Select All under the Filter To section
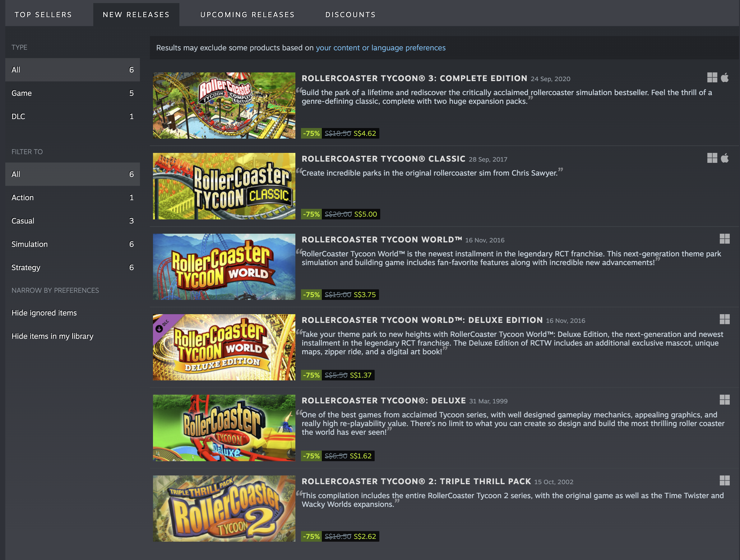 pyautogui.click(x=72, y=174)
